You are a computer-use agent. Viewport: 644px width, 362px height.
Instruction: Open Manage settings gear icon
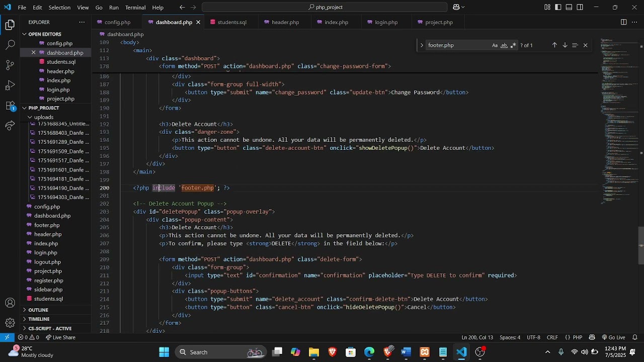pyautogui.click(x=10, y=323)
